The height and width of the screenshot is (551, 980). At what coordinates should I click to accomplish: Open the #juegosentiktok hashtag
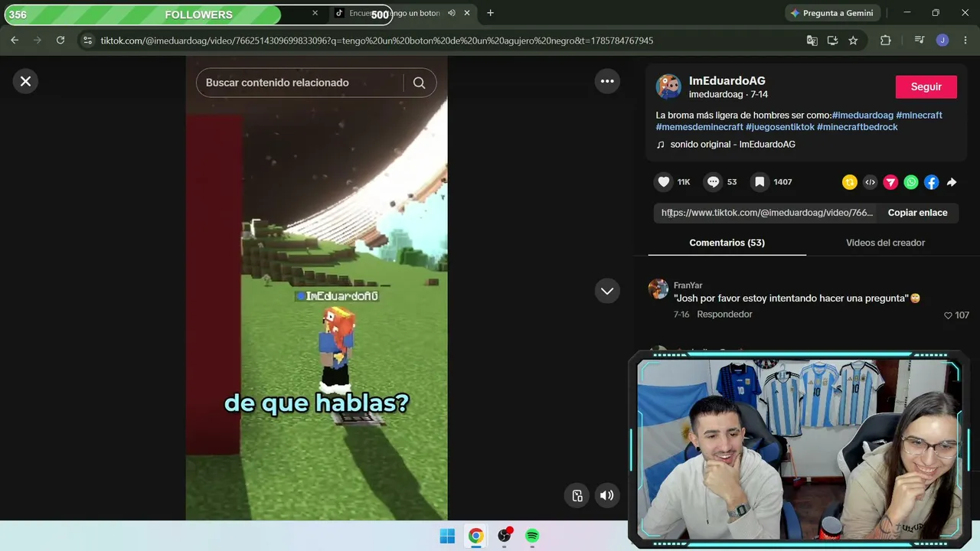pyautogui.click(x=779, y=127)
